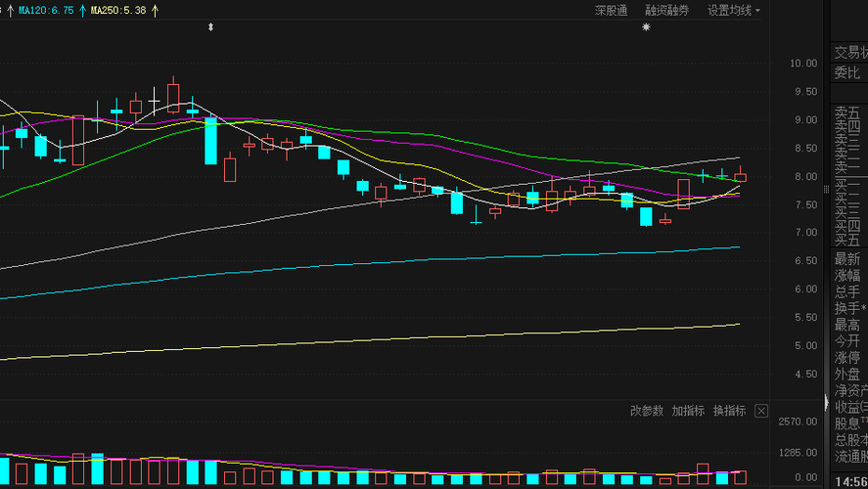Click the 外盘 row label

pos(847,374)
